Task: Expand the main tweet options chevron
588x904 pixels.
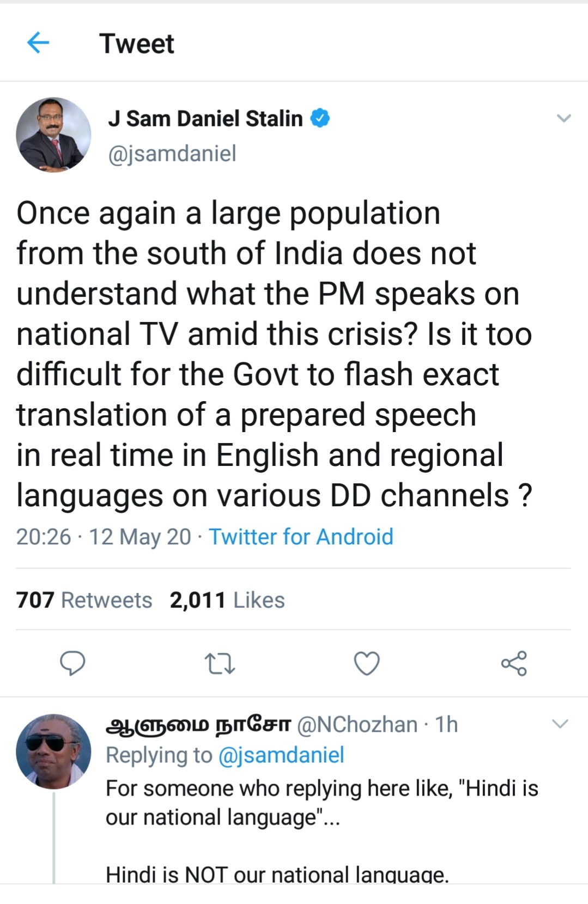Action: [x=563, y=118]
